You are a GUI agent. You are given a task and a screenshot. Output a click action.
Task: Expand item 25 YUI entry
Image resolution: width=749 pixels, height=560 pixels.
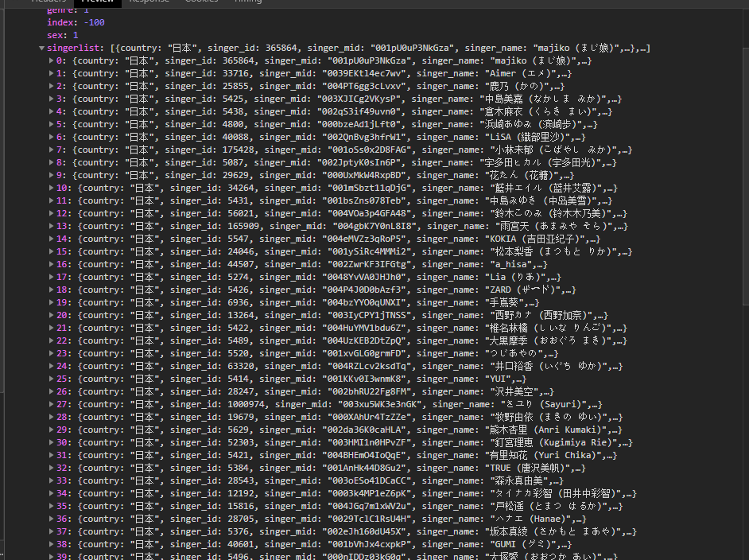point(51,379)
